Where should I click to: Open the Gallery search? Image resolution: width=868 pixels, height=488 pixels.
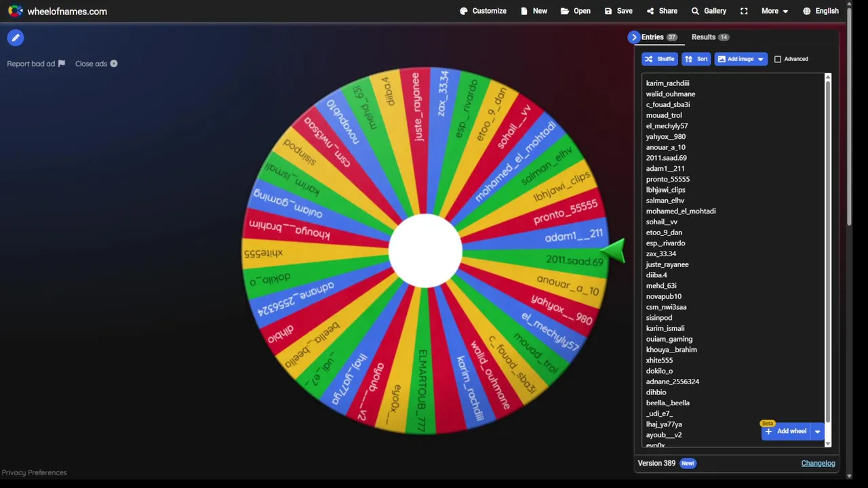click(709, 11)
